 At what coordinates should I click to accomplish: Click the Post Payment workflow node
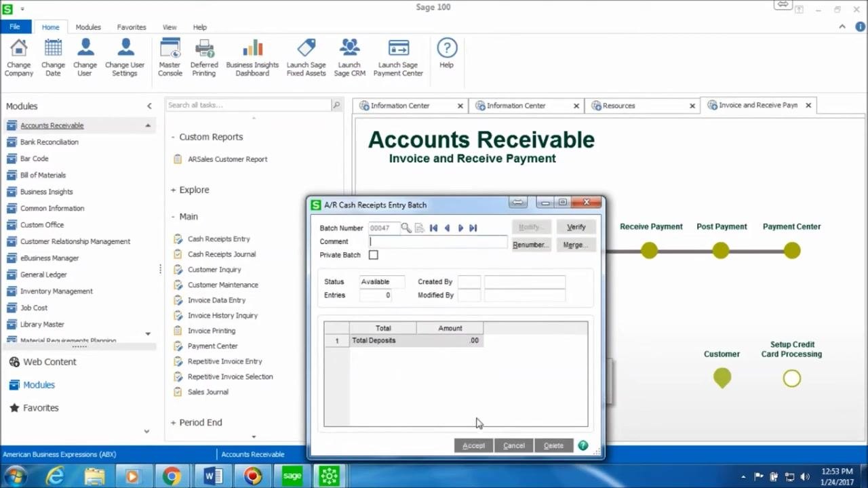pyautogui.click(x=721, y=251)
